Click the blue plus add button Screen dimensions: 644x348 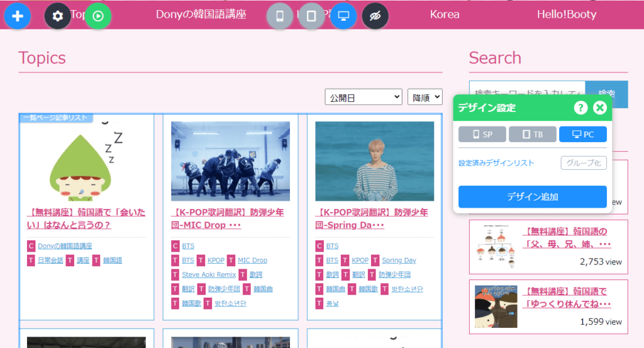pos(18,16)
